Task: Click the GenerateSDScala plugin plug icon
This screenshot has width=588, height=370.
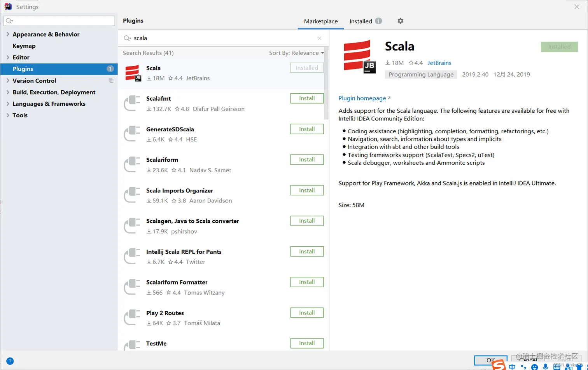Action: [x=132, y=134]
